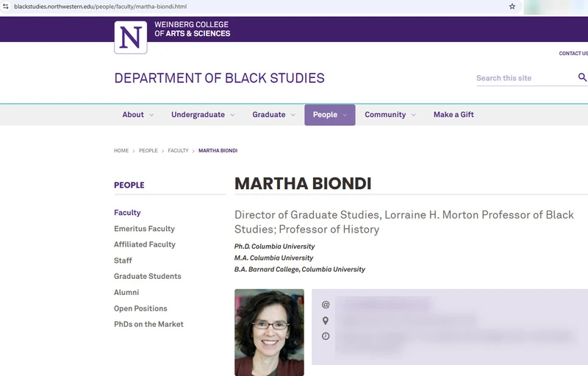
Task: Expand the People menu chevron
Action: (x=345, y=115)
